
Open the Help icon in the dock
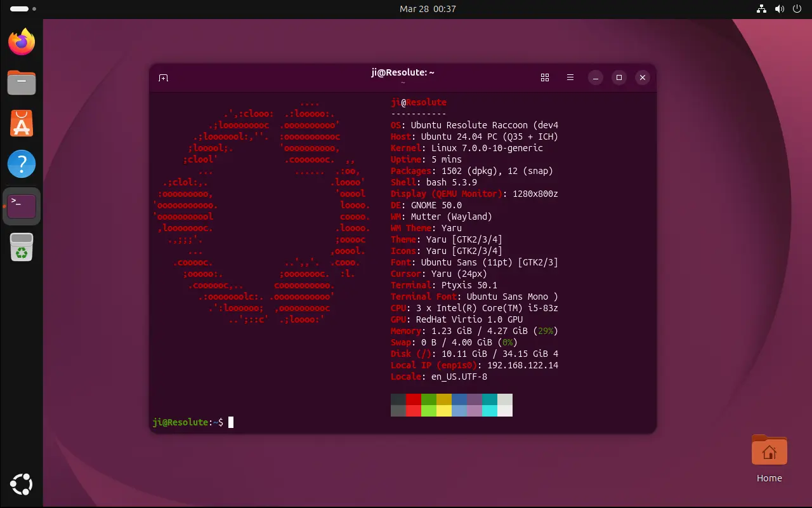[x=22, y=164]
